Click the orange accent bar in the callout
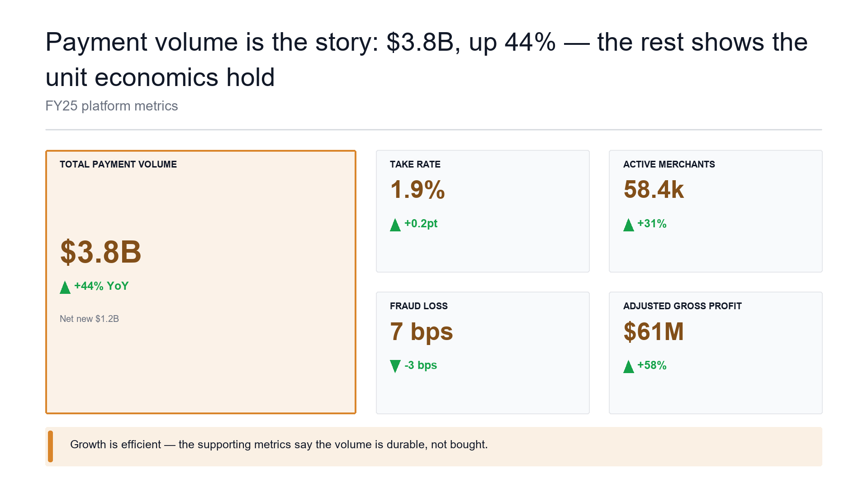The image size is (868, 489). click(x=50, y=446)
